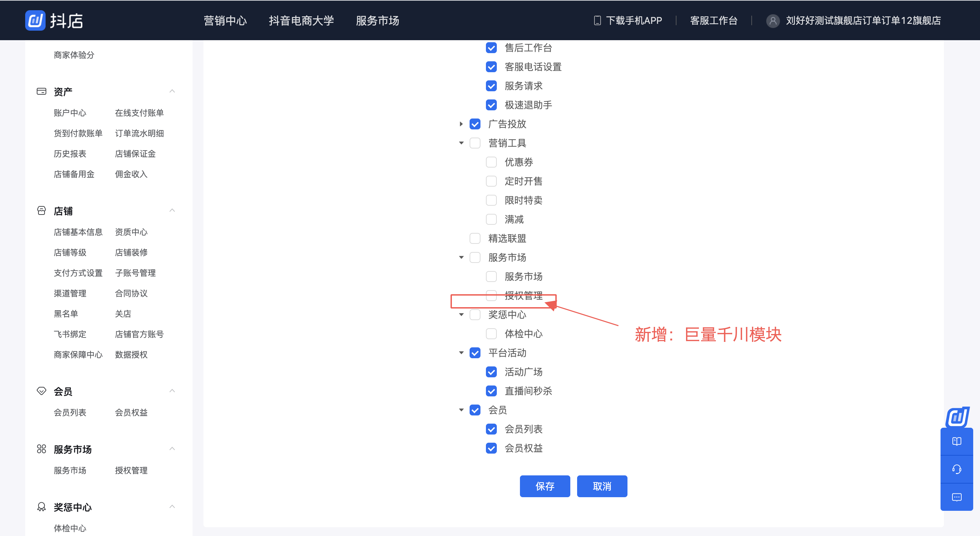Viewport: 980px width, 536px height.
Task: Open 营销中心 in the top navigation
Action: (225, 20)
